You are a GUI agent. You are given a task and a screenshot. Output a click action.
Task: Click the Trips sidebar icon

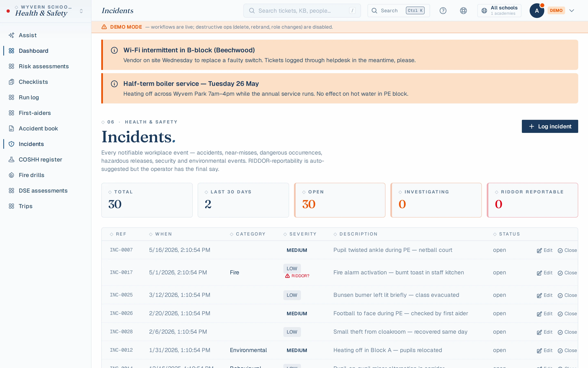[11, 206]
